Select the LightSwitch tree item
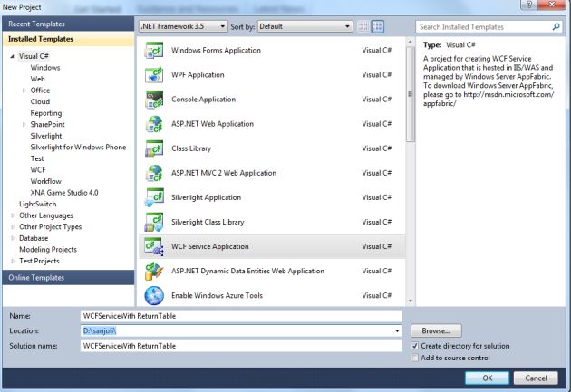The height and width of the screenshot is (392, 571). click(x=38, y=204)
